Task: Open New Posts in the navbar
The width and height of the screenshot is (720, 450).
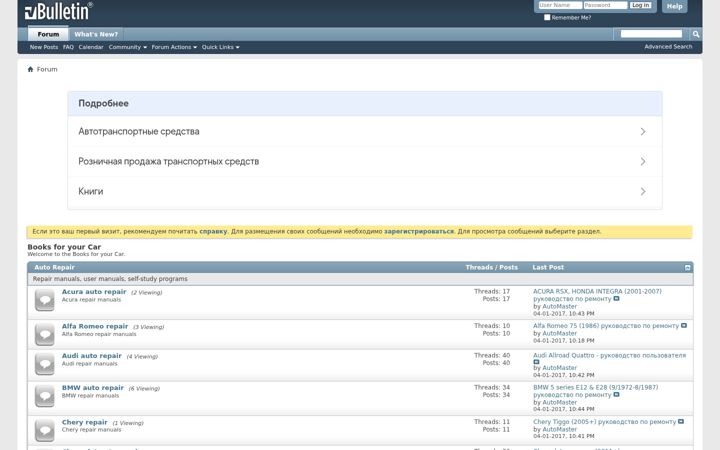Action: coord(44,47)
